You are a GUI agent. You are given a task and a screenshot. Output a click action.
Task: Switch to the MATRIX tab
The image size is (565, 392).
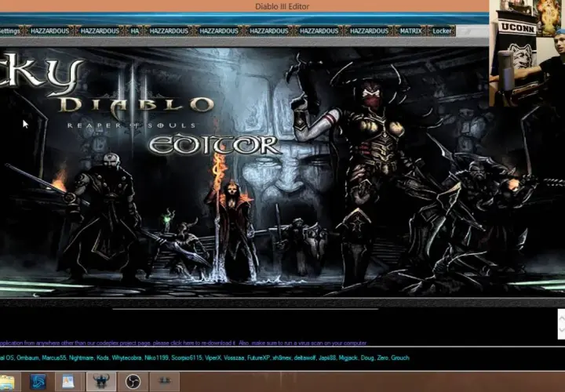tap(410, 31)
